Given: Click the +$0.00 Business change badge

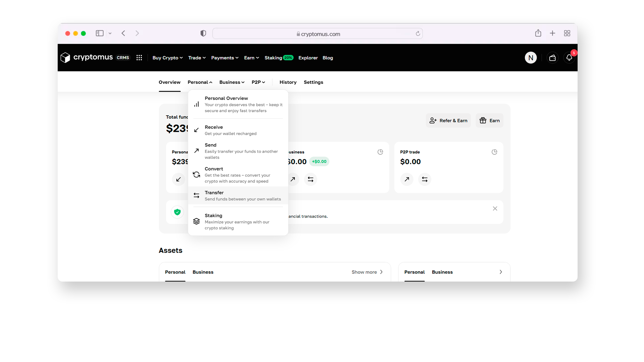Looking at the screenshot, I should 319,162.
